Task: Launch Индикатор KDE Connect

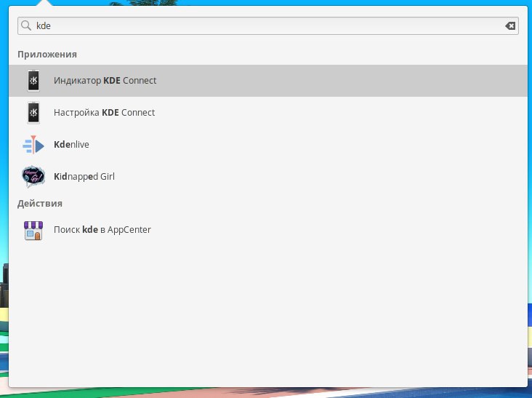Action: (x=267, y=81)
